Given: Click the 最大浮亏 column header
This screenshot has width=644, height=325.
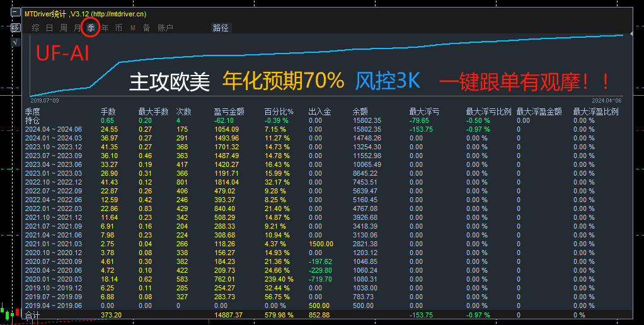Looking at the screenshot, I should coord(424,111).
